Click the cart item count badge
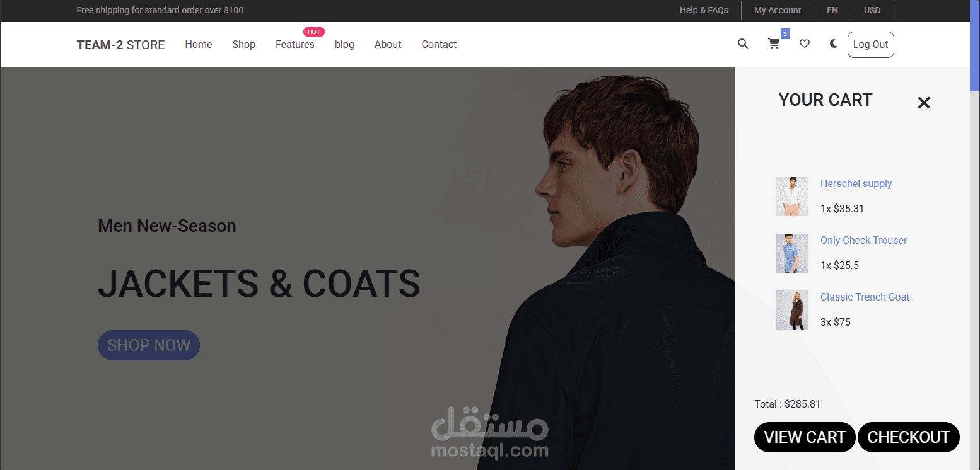 pyautogui.click(x=785, y=33)
